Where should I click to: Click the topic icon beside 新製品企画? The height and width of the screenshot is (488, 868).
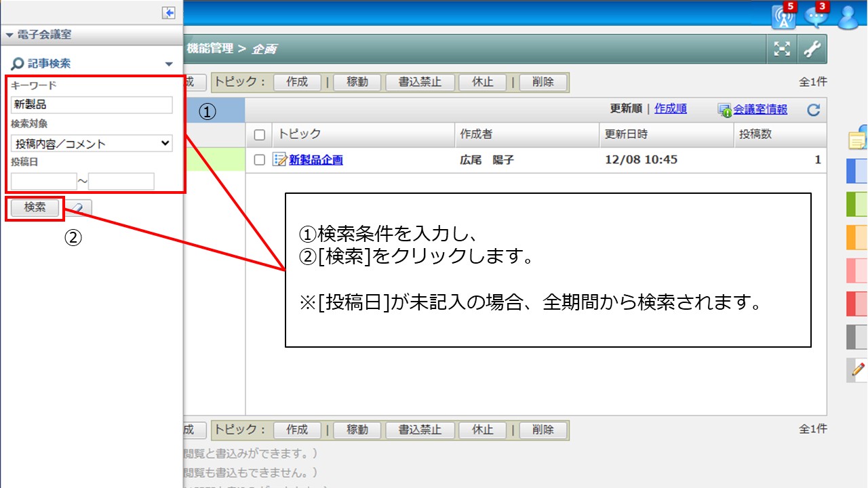(279, 160)
